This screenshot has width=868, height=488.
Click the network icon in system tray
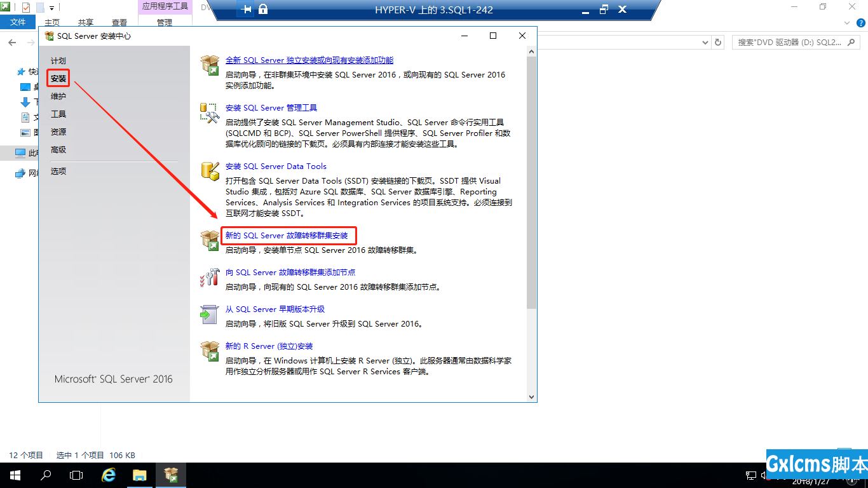pyautogui.click(x=750, y=476)
